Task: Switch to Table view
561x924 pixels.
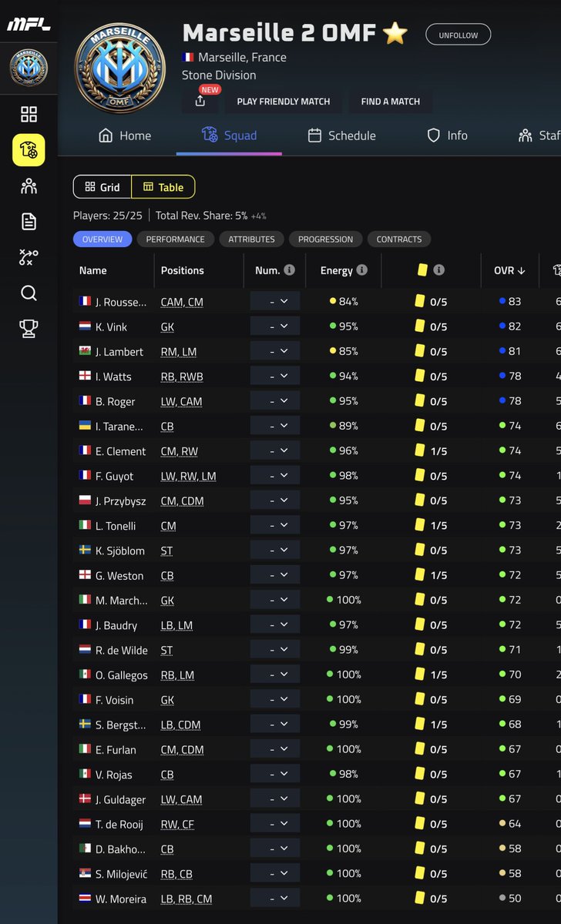Action: coord(163,187)
